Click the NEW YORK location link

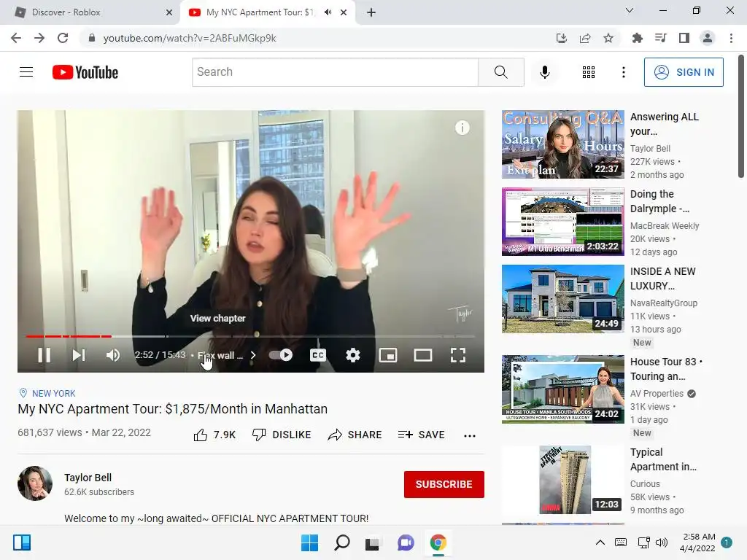tap(53, 393)
